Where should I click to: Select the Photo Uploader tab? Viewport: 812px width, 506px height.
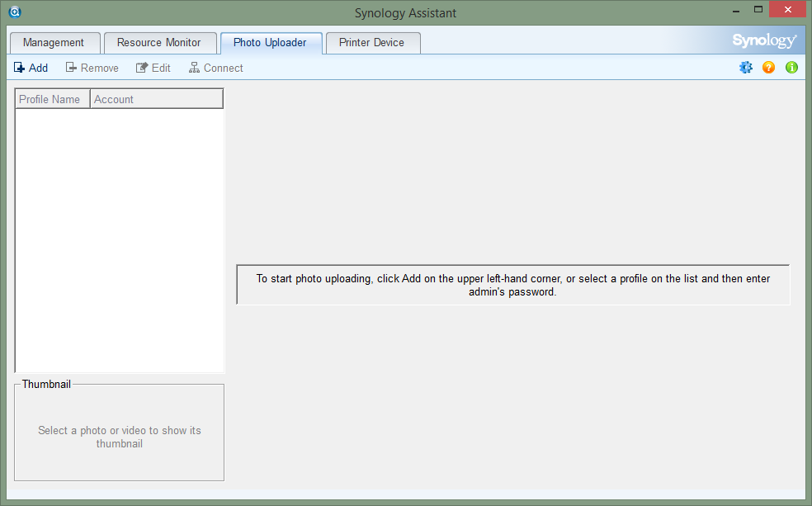[271, 43]
